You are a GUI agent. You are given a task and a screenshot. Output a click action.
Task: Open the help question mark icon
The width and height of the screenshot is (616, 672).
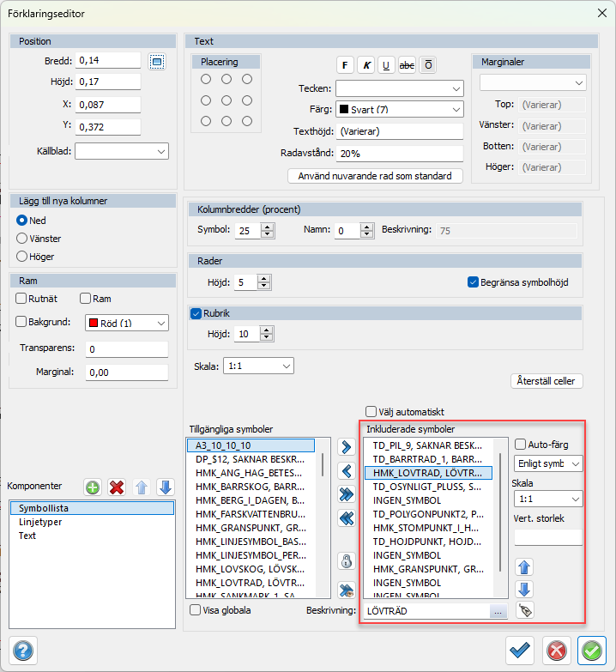[23, 651]
